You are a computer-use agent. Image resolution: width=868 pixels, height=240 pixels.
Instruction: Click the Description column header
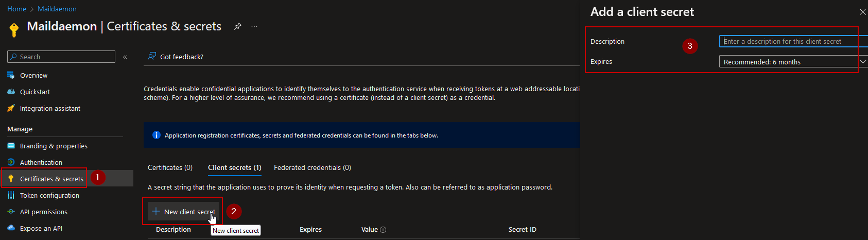click(173, 229)
